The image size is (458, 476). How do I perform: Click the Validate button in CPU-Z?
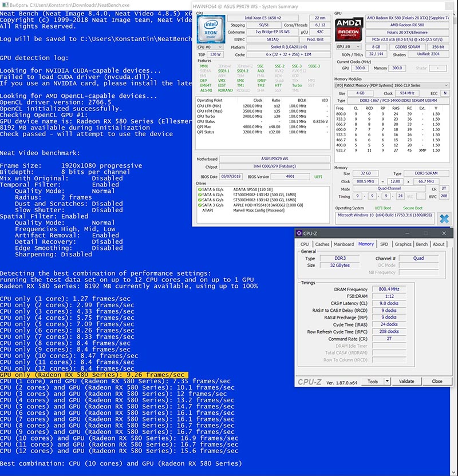(406, 381)
